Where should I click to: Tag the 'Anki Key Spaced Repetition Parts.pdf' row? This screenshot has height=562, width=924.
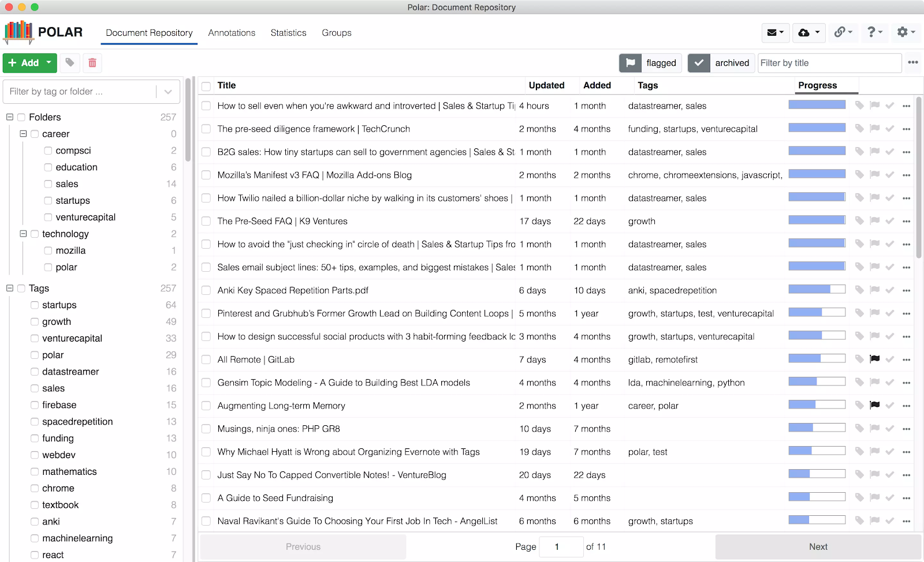[x=859, y=290]
